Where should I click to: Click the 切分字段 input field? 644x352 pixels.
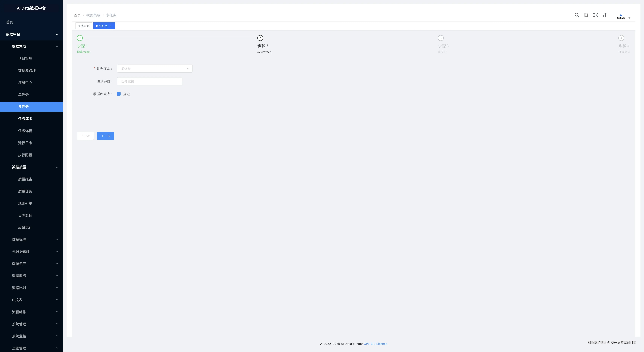point(149,81)
